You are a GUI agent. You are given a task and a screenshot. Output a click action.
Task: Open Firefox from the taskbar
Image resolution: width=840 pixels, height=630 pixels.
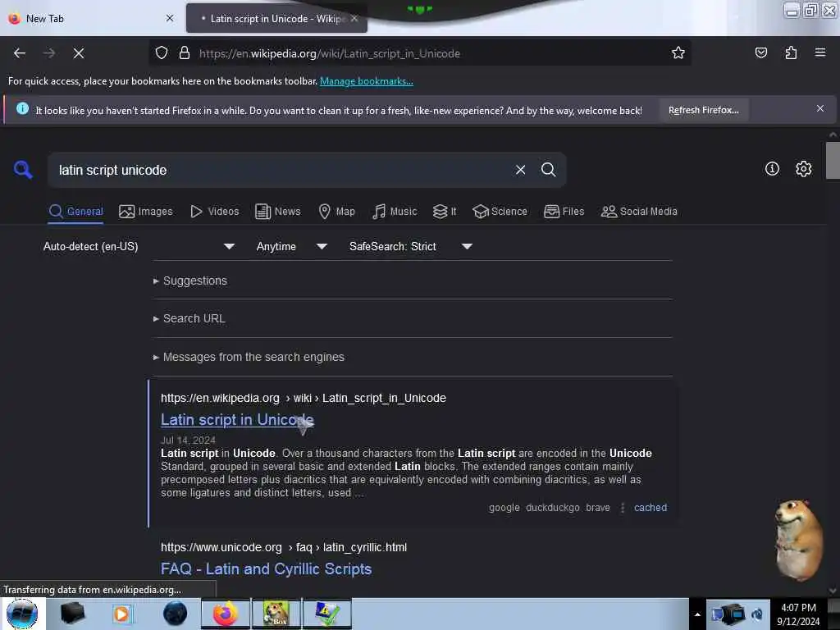pos(226,614)
